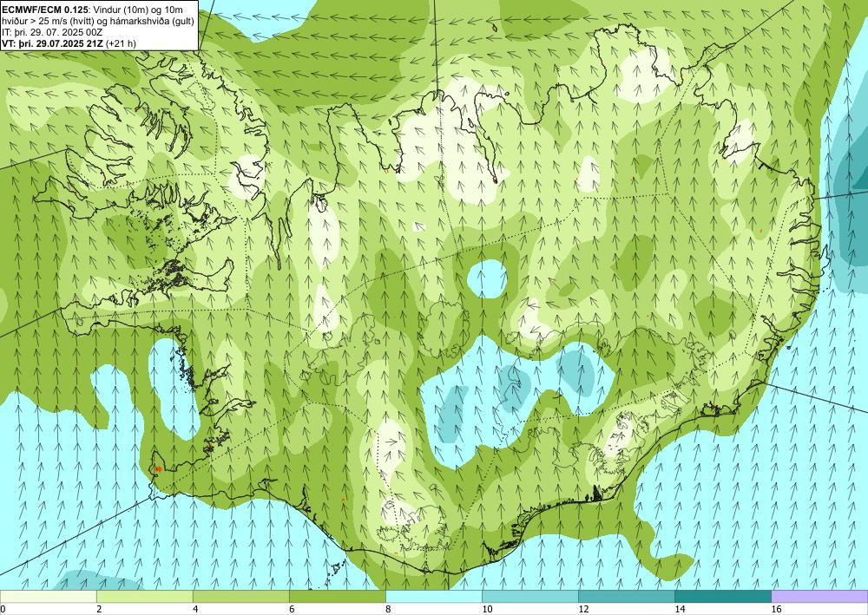
Task: Click the 'hviður > 25 m/s (hvítt)' line
Action: (x=97, y=20)
